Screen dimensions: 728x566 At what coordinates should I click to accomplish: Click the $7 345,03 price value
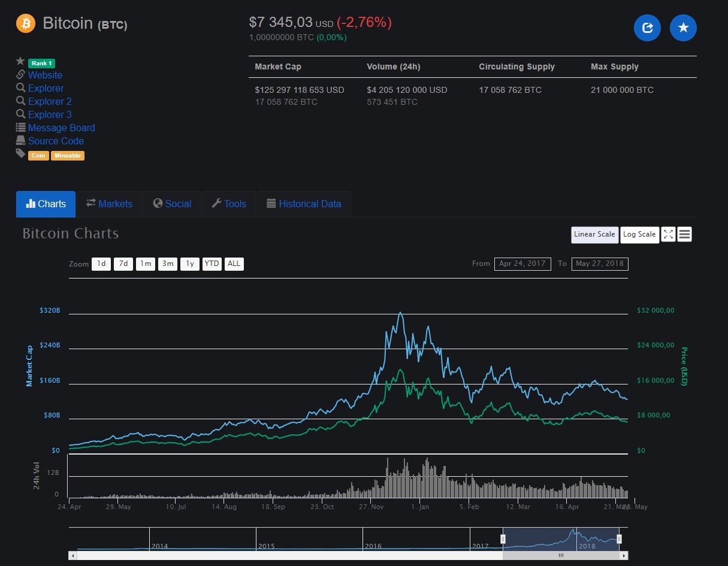click(281, 22)
